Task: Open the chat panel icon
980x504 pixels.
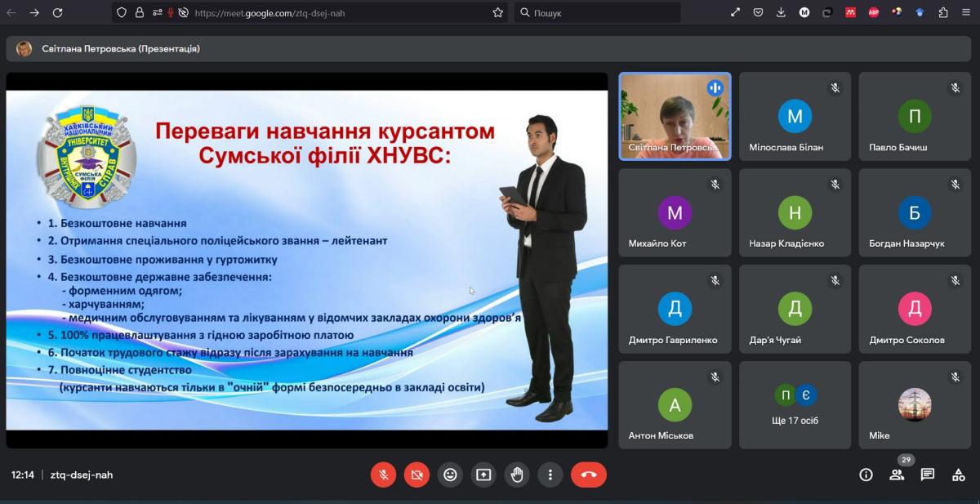Action: coord(928,475)
